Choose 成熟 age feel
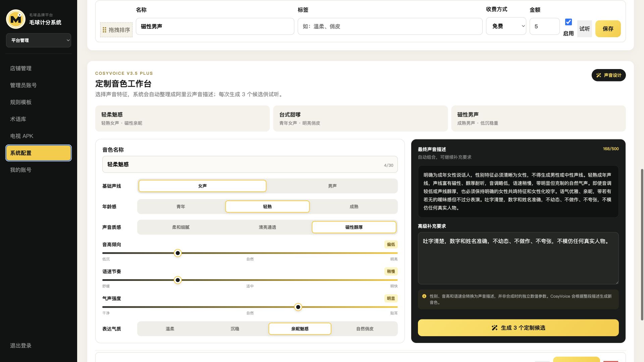Image resolution: width=644 pixels, height=362 pixels. pyautogui.click(x=354, y=207)
